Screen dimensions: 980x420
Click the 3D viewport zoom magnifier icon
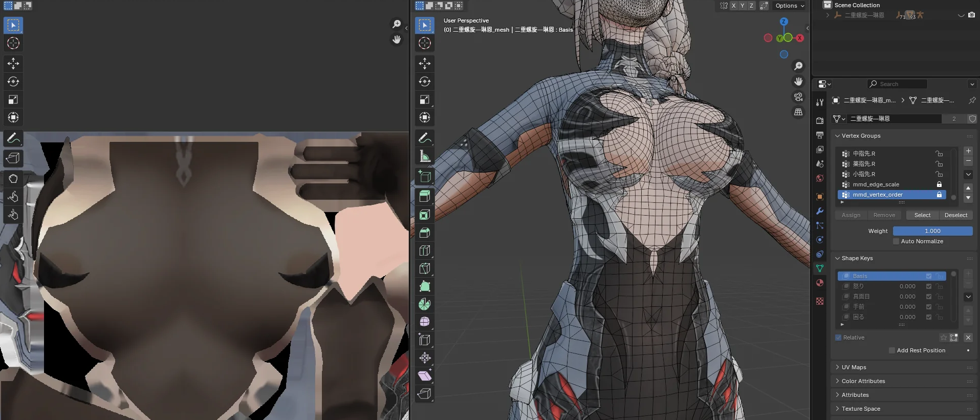click(798, 66)
